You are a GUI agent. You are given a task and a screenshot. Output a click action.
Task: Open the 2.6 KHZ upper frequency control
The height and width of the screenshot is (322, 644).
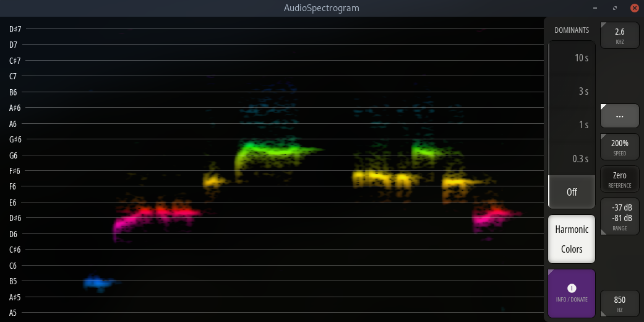pos(620,35)
